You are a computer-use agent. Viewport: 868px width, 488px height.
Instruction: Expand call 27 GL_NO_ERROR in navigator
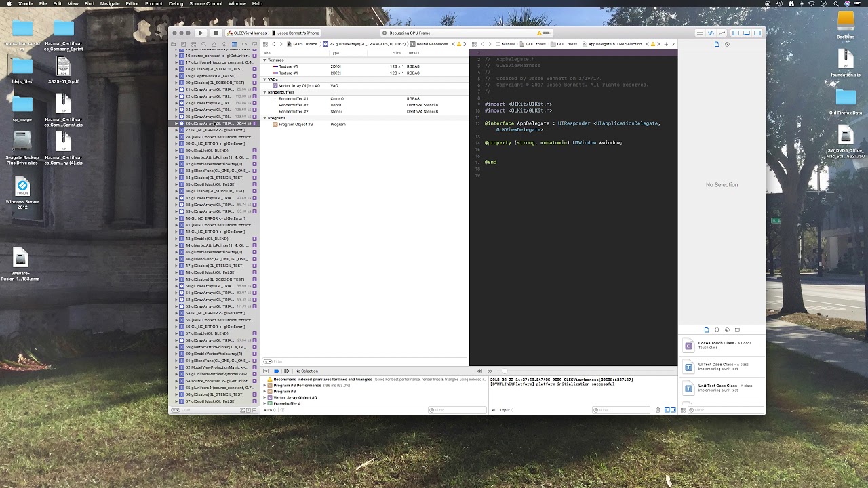[x=176, y=130]
